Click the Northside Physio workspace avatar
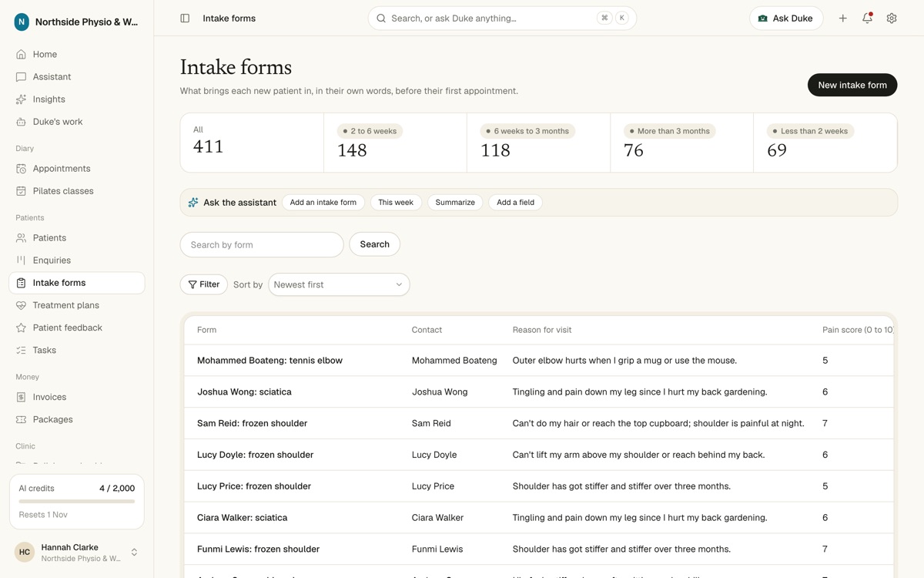 coord(22,22)
